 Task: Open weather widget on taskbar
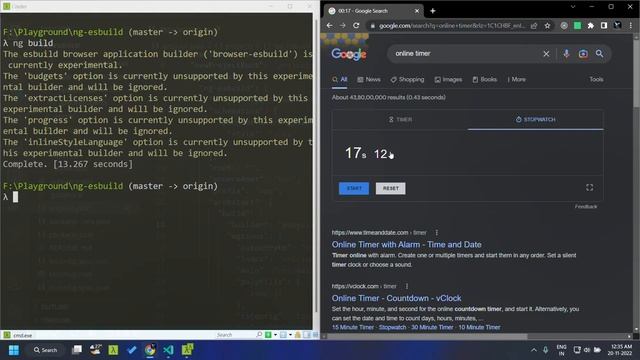[x=96, y=350]
